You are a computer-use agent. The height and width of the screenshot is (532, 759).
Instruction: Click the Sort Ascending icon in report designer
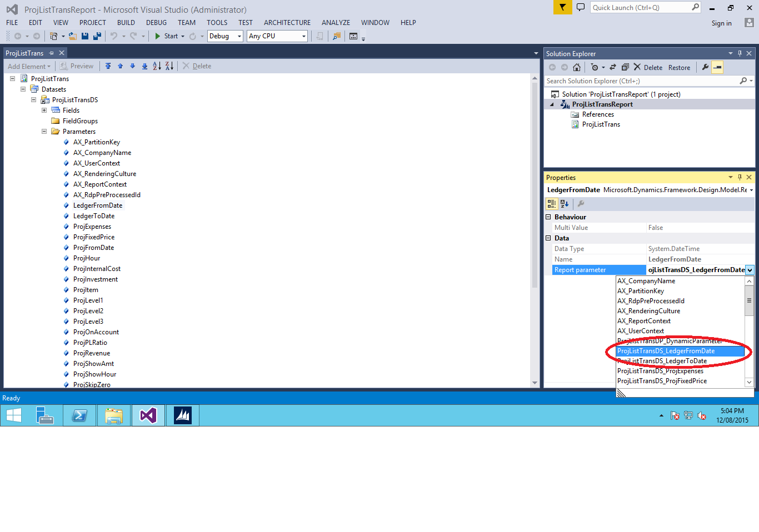coord(157,66)
